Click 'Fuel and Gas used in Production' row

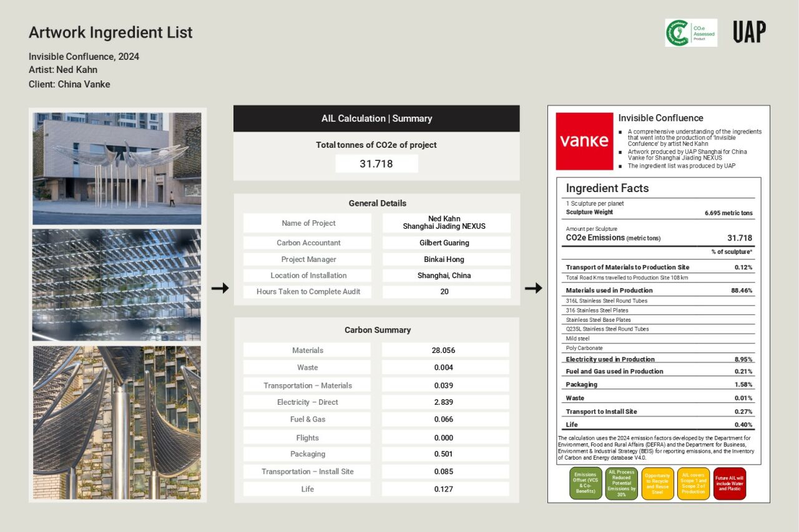coord(659,372)
